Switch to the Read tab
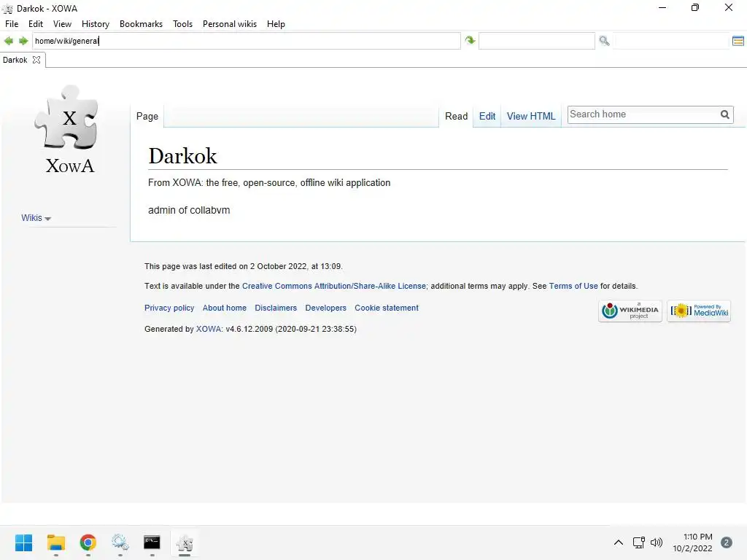 tap(457, 116)
